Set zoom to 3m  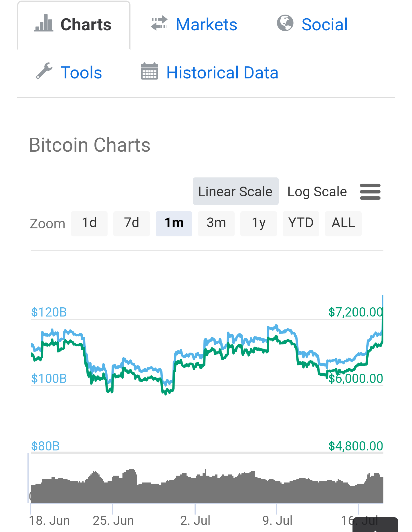point(216,224)
